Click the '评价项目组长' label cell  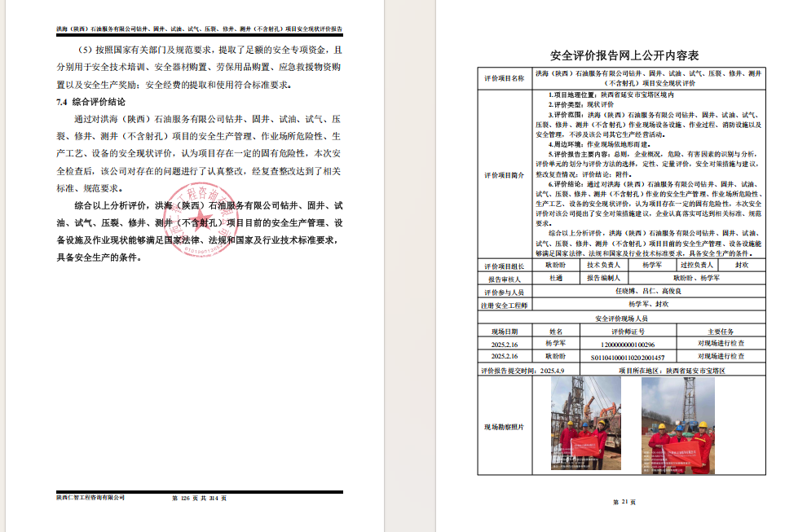click(x=505, y=266)
